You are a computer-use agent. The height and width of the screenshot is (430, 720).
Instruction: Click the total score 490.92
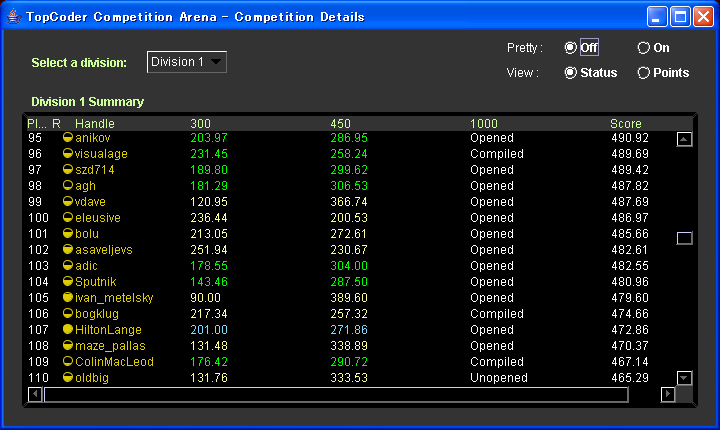click(x=630, y=138)
